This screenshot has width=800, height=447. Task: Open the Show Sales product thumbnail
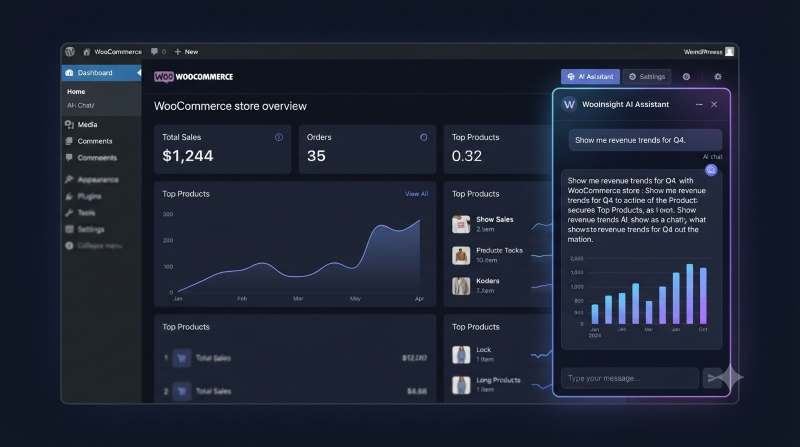(x=461, y=224)
